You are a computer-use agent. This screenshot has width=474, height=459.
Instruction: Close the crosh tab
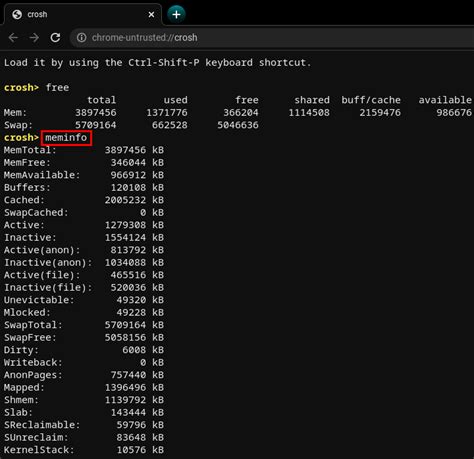pos(151,14)
